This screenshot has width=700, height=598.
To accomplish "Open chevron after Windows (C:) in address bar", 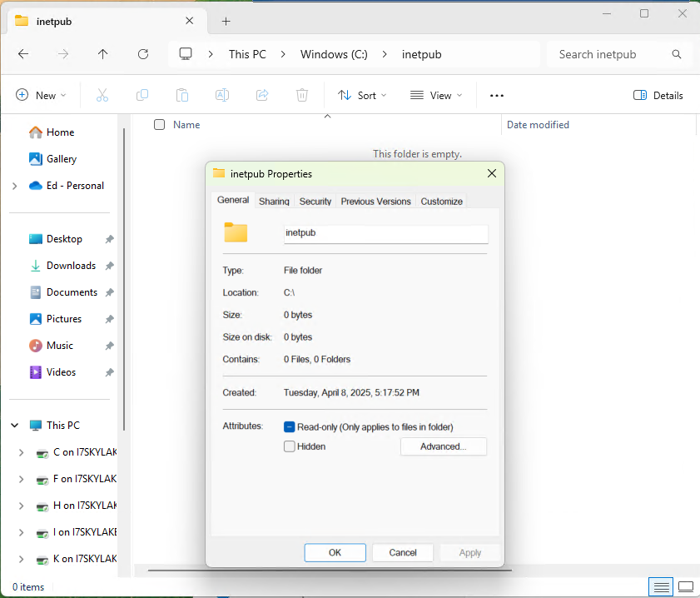I will (385, 54).
